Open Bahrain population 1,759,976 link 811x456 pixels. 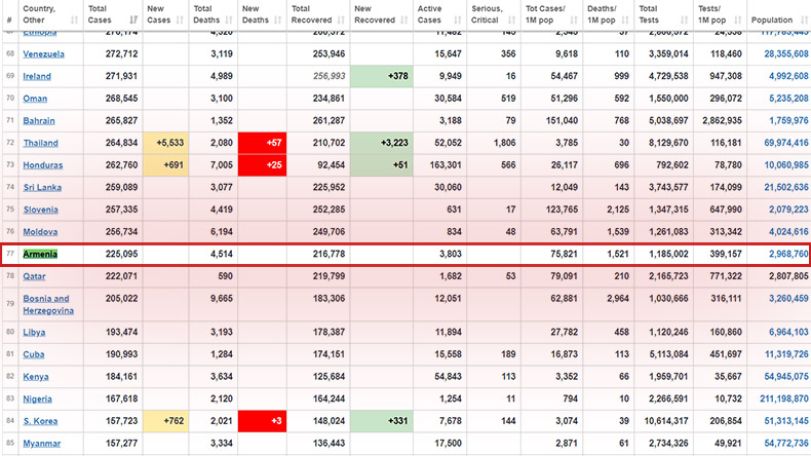point(788,120)
